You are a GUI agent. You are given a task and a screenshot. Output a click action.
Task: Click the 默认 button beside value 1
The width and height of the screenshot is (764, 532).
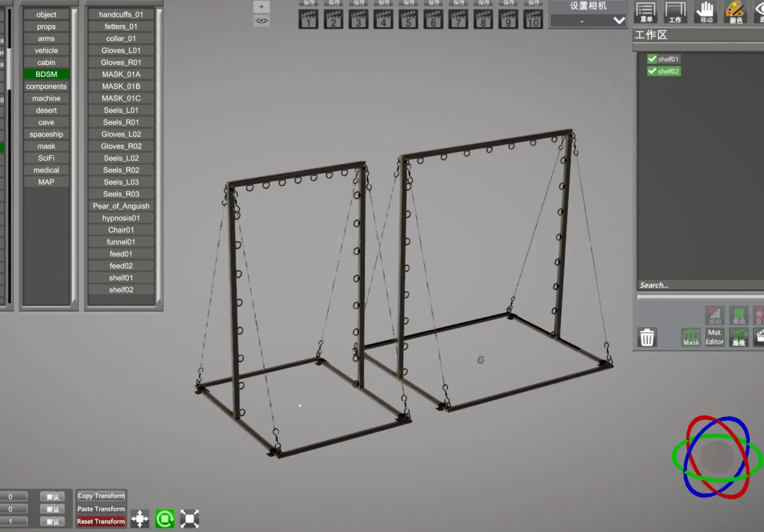53,522
